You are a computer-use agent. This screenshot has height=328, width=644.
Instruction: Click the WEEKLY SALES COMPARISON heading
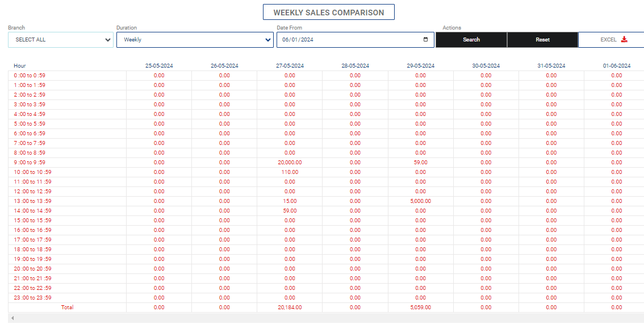click(x=328, y=11)
